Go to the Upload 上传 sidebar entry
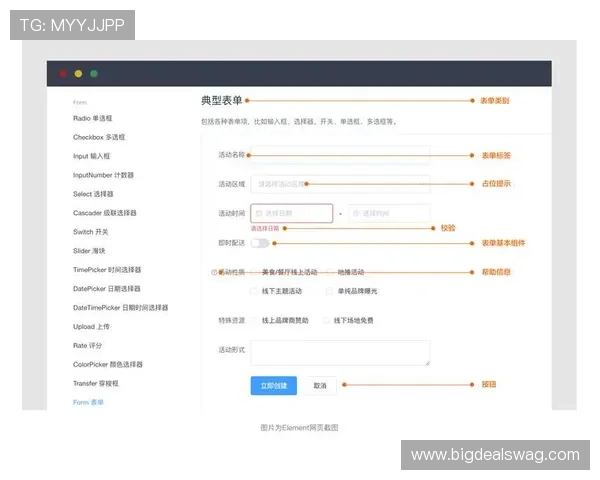Image resolution: width=600 pixels, height=480 pixels. tap(91, 327)
